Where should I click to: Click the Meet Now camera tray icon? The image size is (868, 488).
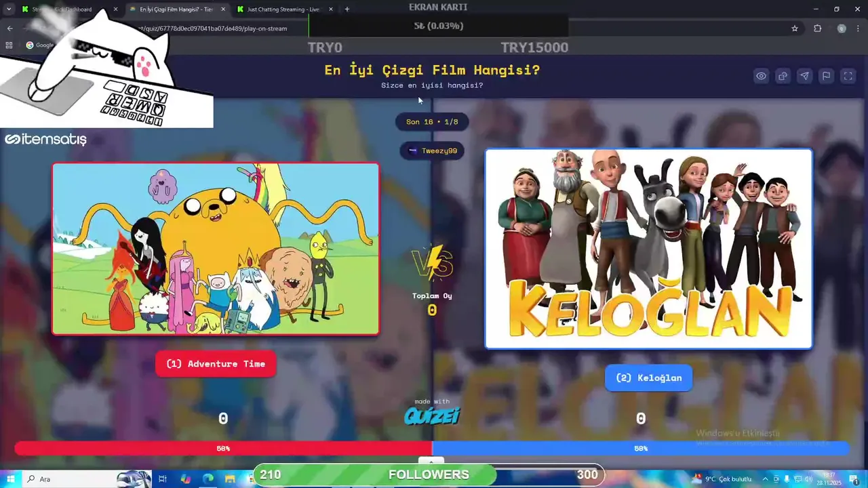pos(777,479)
